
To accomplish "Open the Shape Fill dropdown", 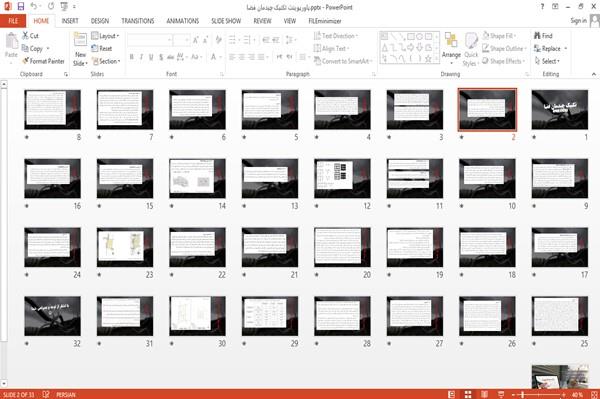I will (x=499, y=36).
